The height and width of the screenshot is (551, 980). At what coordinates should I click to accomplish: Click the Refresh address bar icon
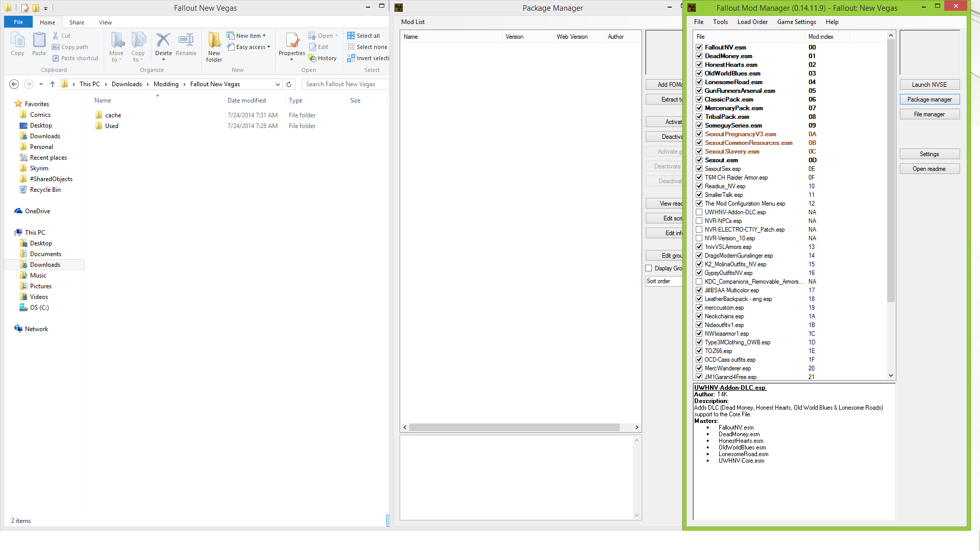pyautogui.click(x=289, y=84)
